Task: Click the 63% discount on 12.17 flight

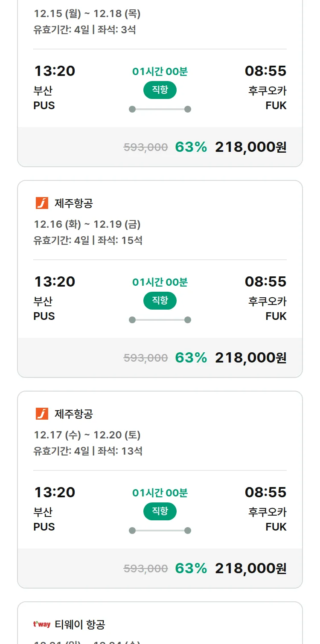Action: point(191,569)
